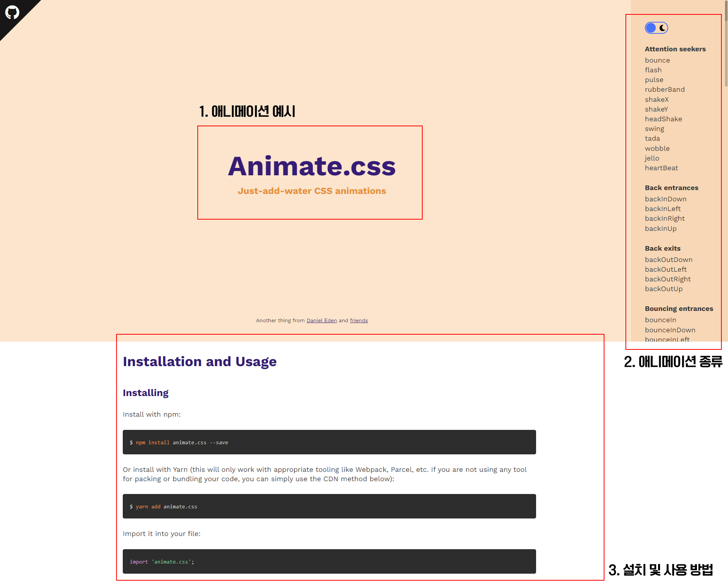Image resolution: width=728 pixels, height=583 pixels.
Task: Choose backInRight from Back entrances
Action: point(665,218)
